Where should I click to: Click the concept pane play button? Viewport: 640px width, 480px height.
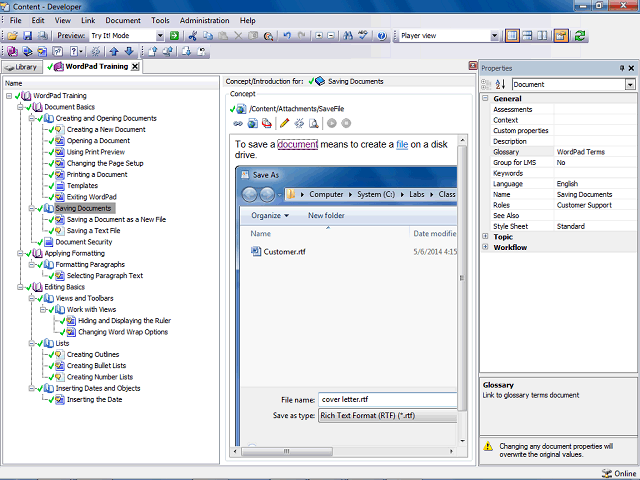click(x=331, y=123)
